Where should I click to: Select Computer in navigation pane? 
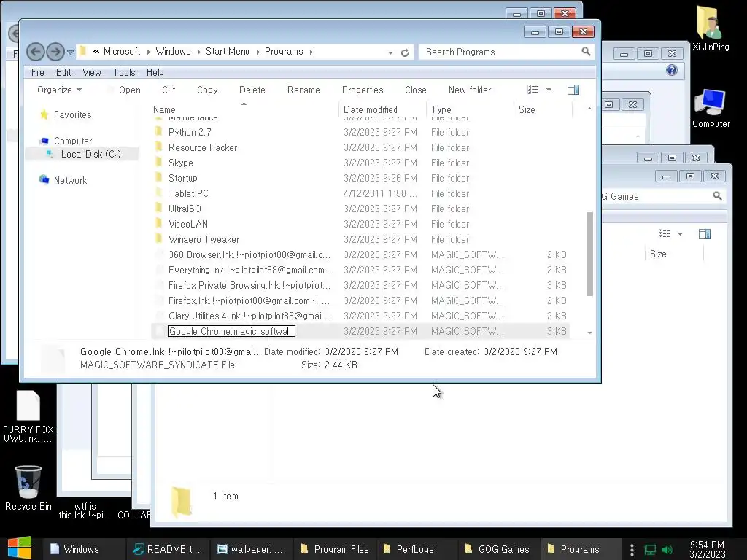(x=73, y=141)
